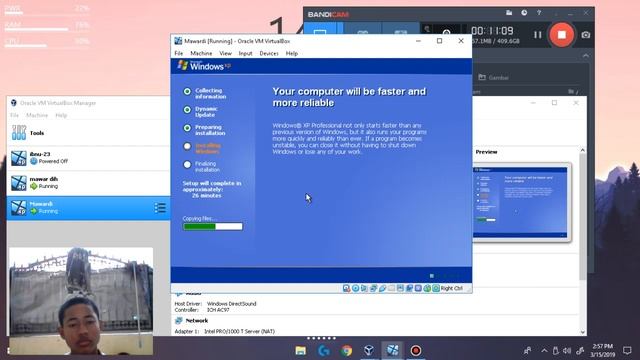Open the volume control in system tray
This screenshot has width=640, height=360.
click(567, 351)
